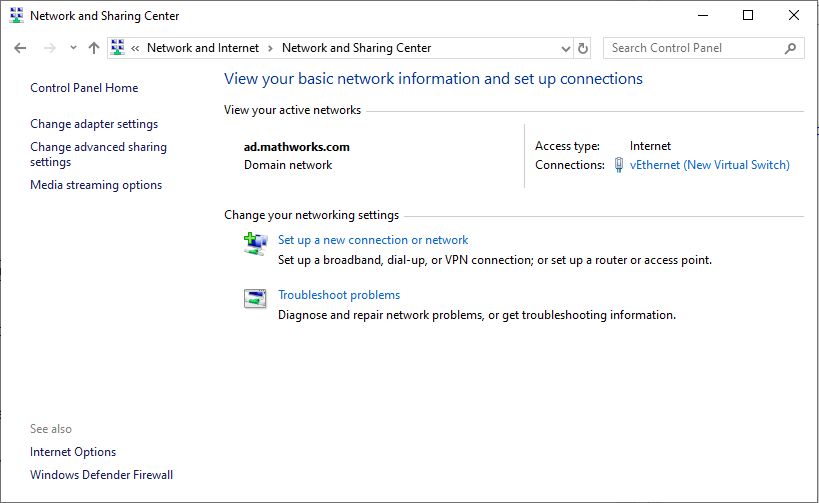Expand the breadcrumb arrow after Network and Internet
This screenshot has width=819, height=503.
[x=270, y=48]
